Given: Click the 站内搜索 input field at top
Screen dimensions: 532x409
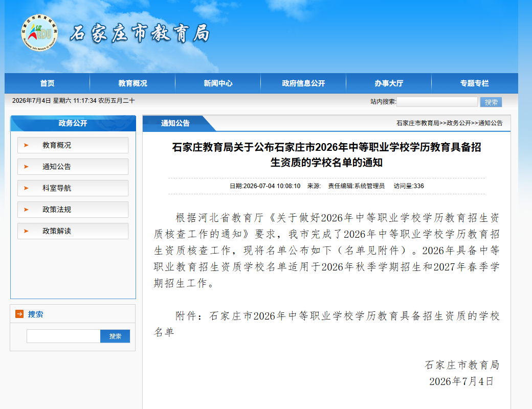Looking at the screenshot, I should coord(437,102).
